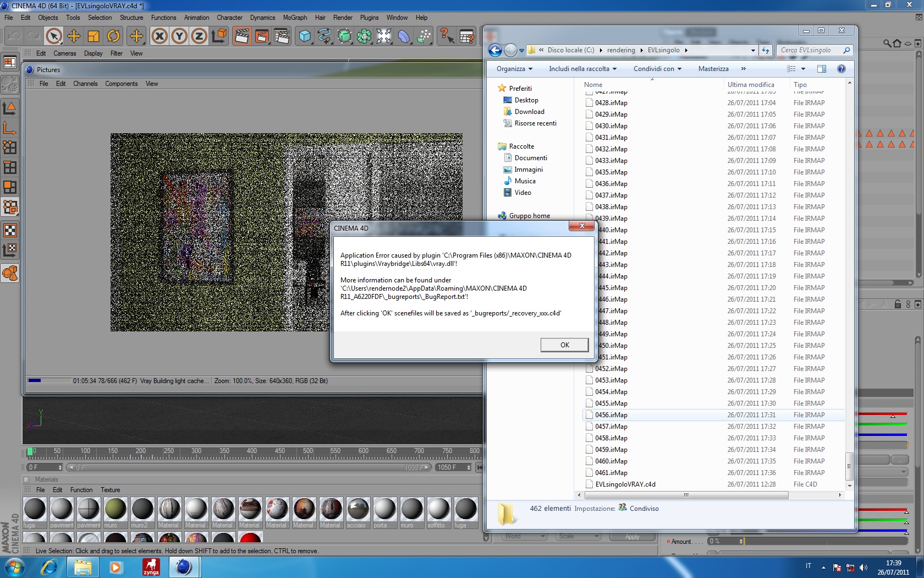This screenshot has height=578, width=924.
Task: Click the Live Selection tool
Action: 54,36
